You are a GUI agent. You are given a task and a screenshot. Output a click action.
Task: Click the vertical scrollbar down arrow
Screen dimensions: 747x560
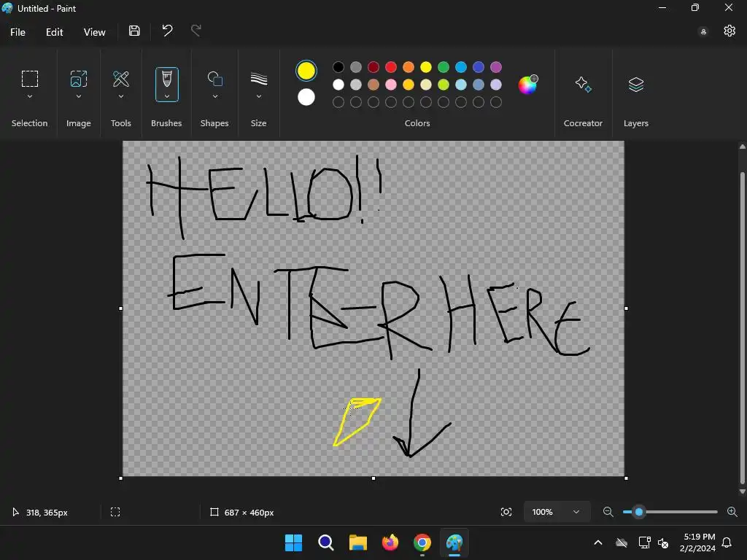point(742,491)
